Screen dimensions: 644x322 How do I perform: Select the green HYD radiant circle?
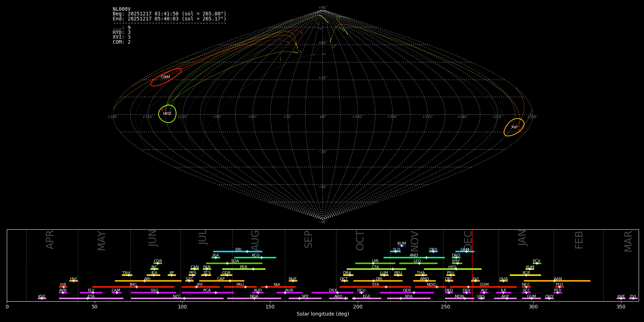pyautogui.click(x=167, y=114)
